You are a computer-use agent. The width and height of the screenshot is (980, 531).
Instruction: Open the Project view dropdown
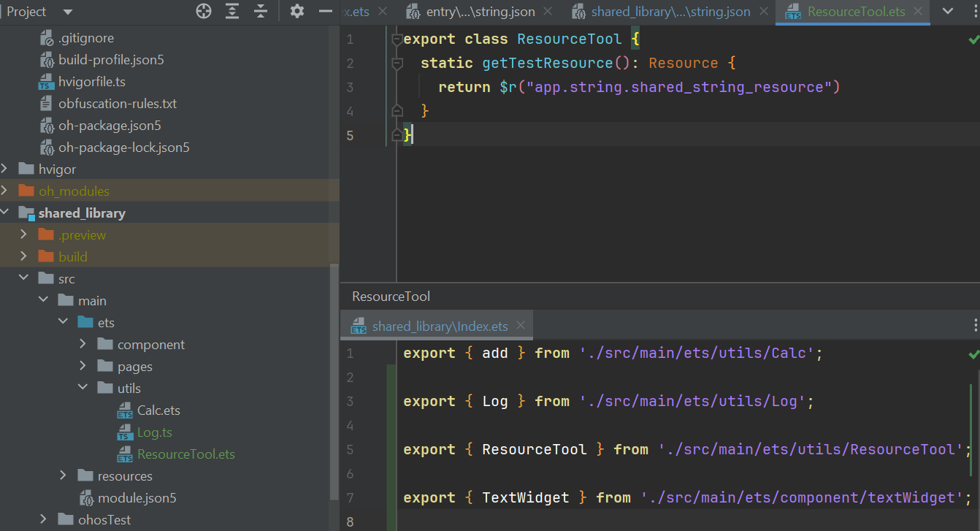68,12
